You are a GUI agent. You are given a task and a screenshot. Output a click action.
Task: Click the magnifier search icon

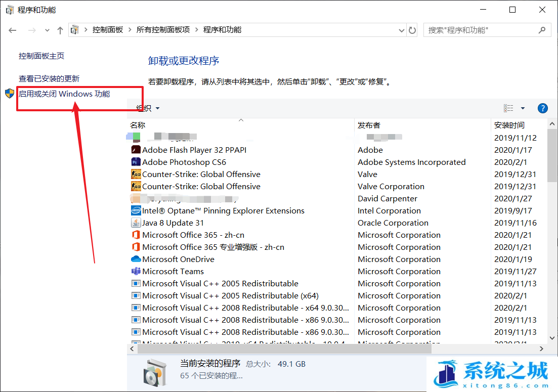542,30
